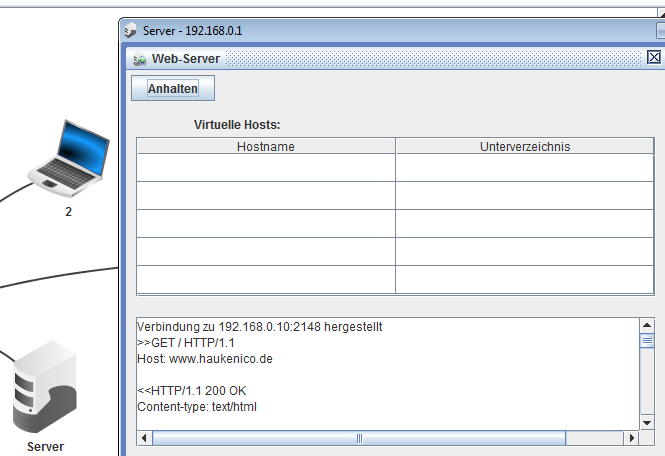The width and height of the screenshot is (665, 456).
Task: Select first row Unterverzeichnis cell
Action: pos(524,167)
